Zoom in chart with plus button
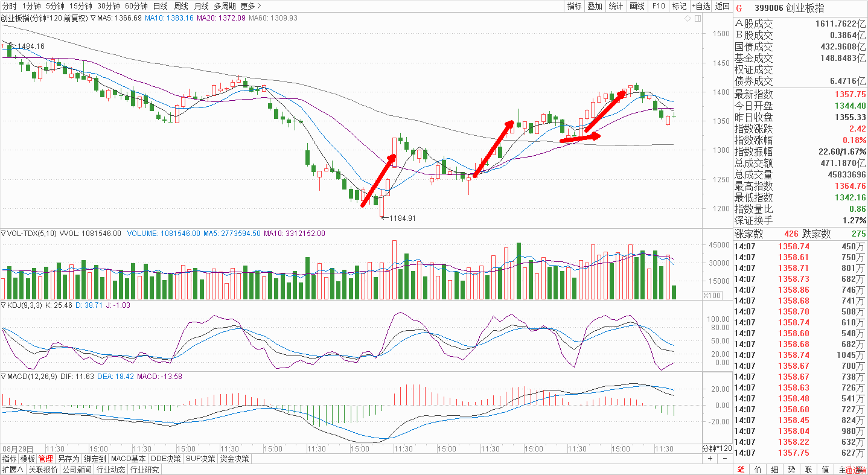868x475 pixels. [710, 459]
